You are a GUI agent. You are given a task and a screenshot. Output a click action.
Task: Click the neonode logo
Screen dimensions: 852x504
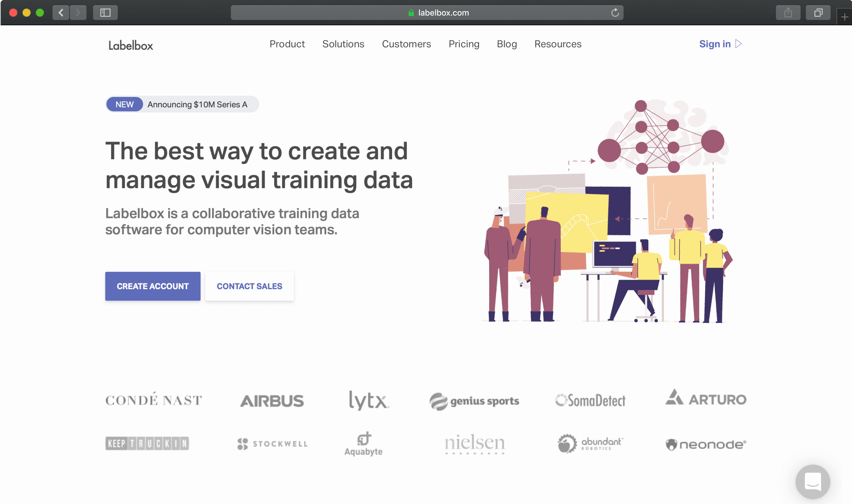[x=705, y=444]
